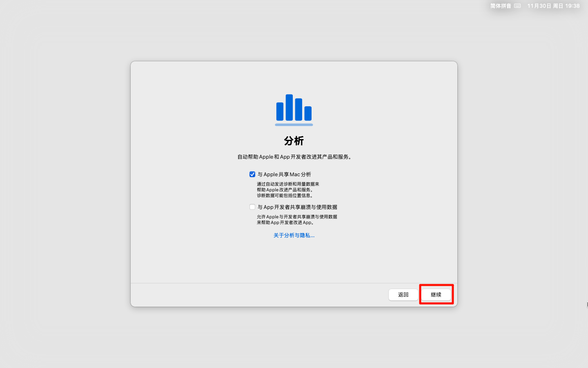Screen dimensions: 588x368
Task: Click text 允许 Apple 与开发者共享崩溃与使用数据
Action: [x=297, y=217]
